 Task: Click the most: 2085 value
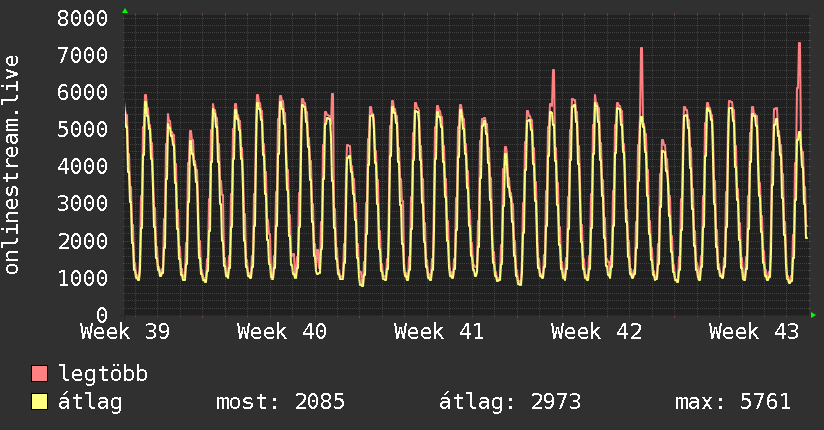(281, 402)
